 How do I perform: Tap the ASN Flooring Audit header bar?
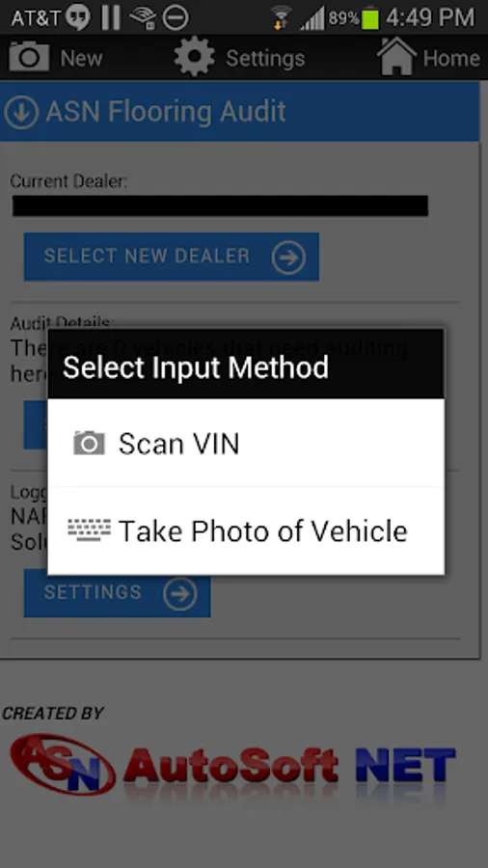tap(239, 111)
